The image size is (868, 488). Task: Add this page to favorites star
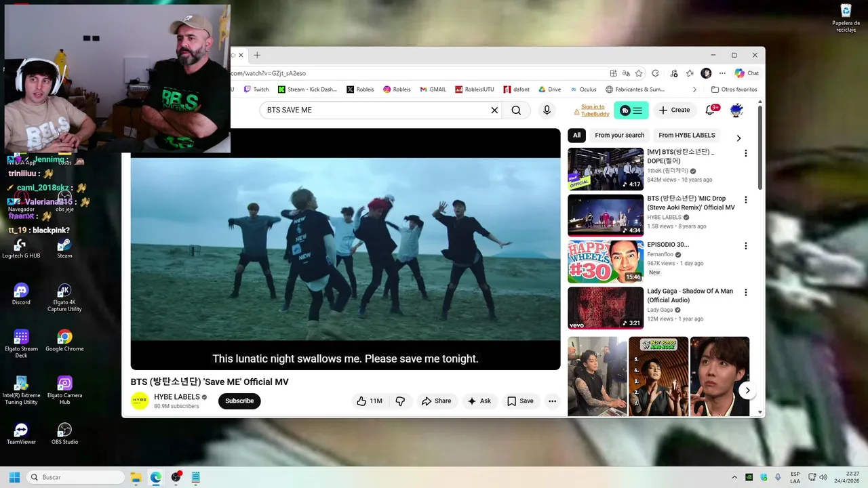[x=639, y=73]
